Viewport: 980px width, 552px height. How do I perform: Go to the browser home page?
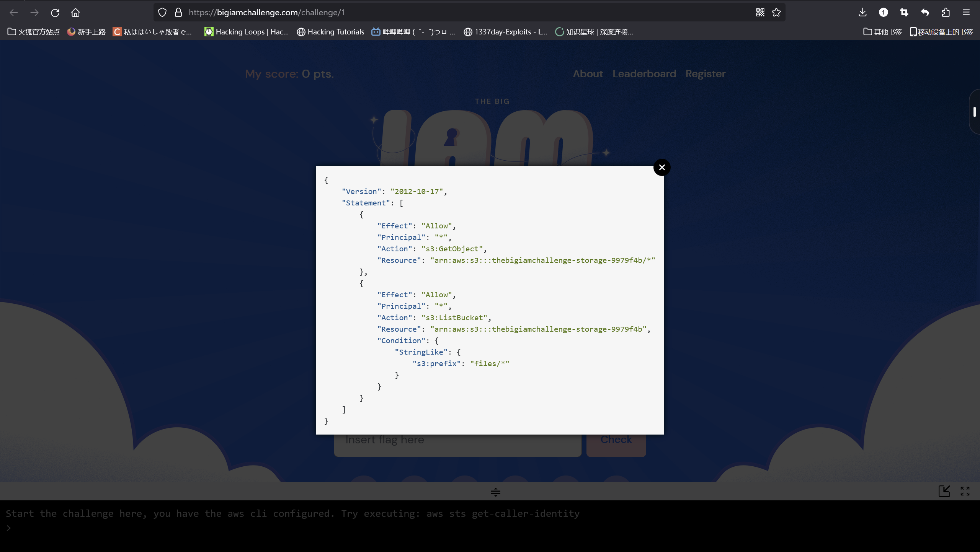pos(75,13)
